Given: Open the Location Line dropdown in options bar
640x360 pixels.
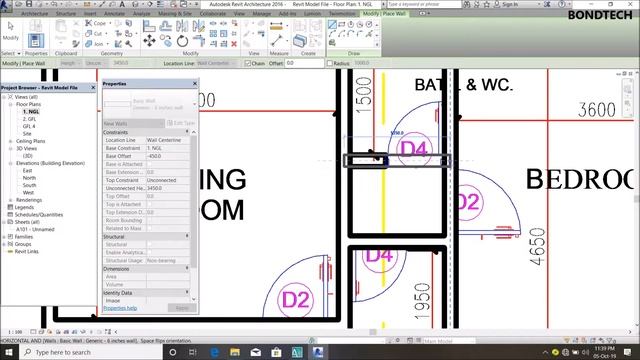Looking at the screenshot, I should (216, 63).
